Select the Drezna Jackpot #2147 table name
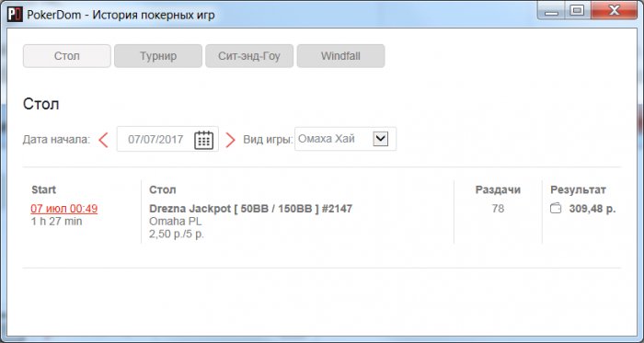Screen dimensions: 644x343 point(250,209)
